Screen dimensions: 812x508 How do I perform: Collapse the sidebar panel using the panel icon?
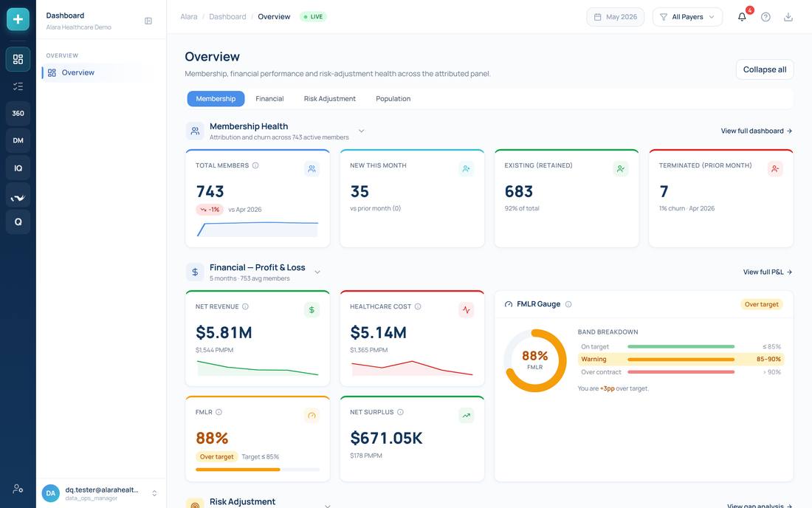[148, 21]
